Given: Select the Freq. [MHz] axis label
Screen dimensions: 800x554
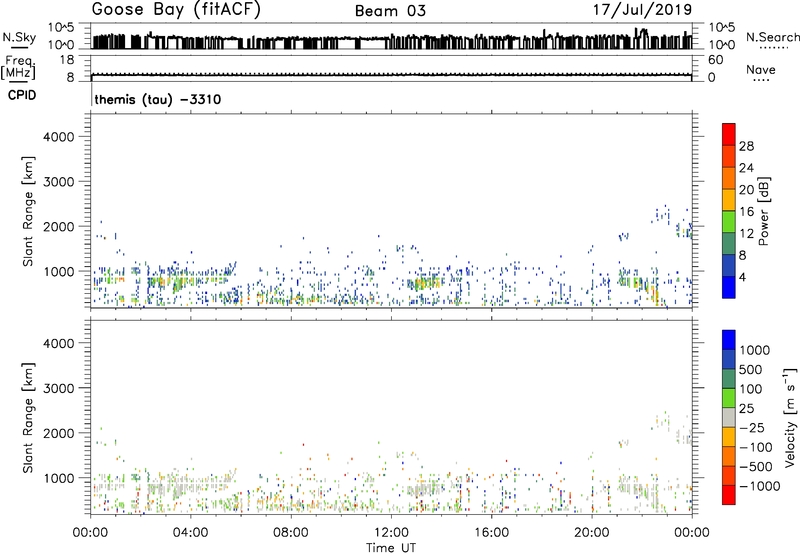Looking at the screenshot, I should tap(18, 67).
